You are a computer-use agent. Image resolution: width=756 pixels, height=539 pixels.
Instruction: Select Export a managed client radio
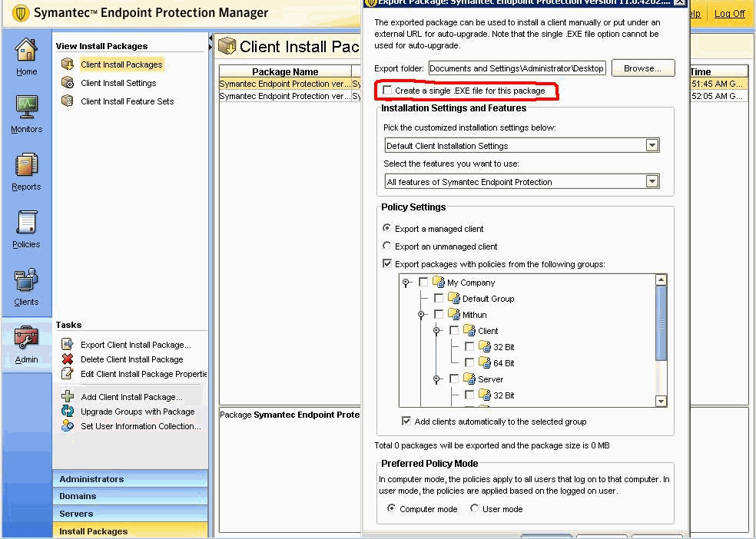[x=386, y=228]
